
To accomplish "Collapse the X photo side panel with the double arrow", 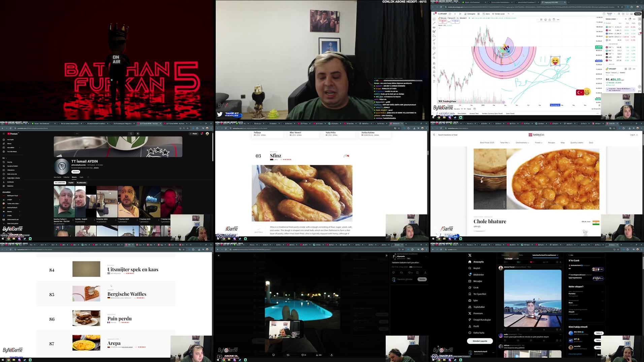I will (386, 255).
